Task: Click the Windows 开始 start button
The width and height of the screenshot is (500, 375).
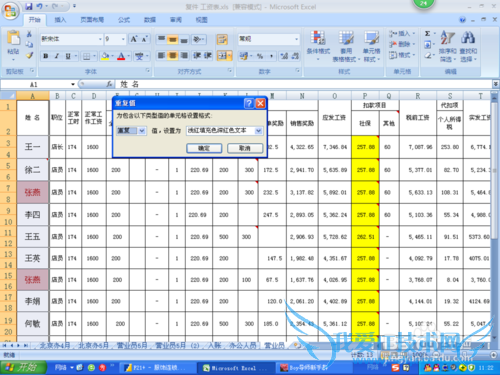Action: click(x=23, y=367)
